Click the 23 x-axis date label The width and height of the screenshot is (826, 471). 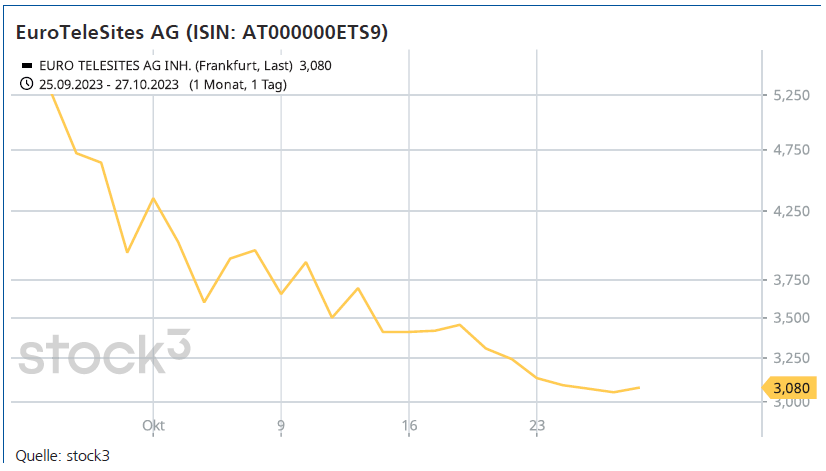[x=537, y=426]
